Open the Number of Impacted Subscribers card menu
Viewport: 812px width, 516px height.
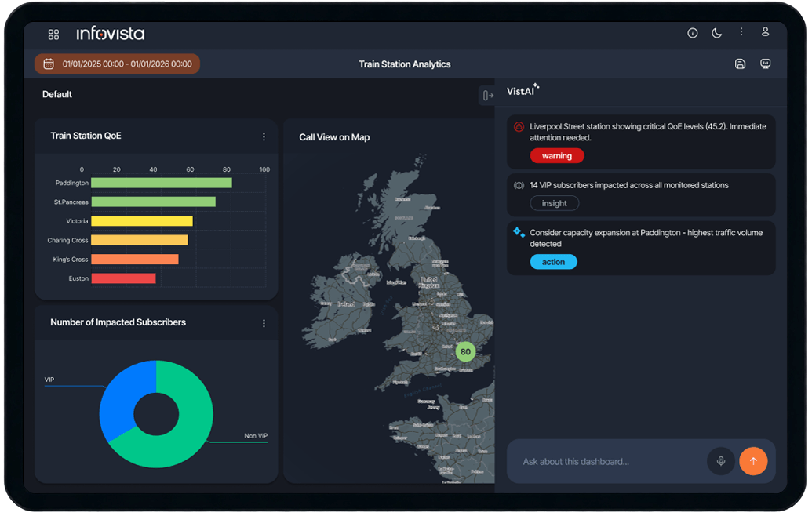264,322
